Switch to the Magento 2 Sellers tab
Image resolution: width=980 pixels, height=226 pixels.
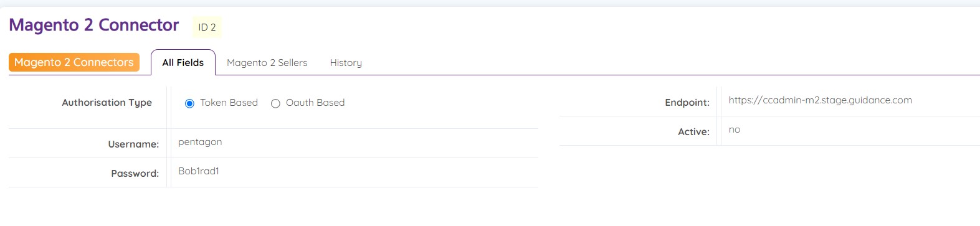coord(267,63)
